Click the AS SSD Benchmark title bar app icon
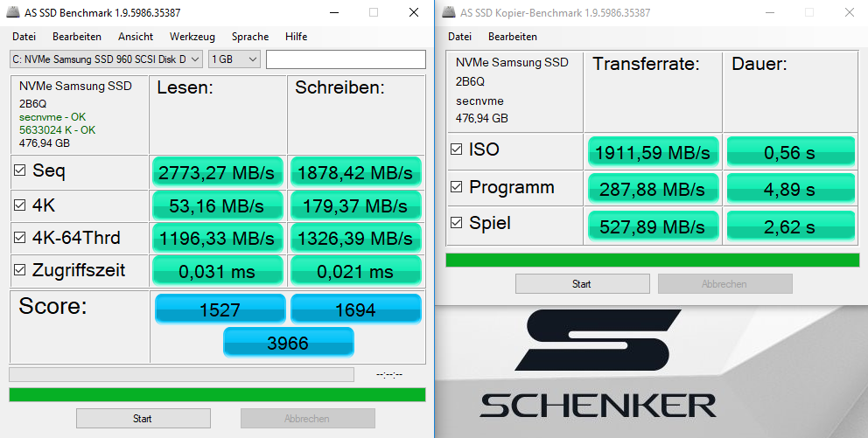The image size is (868, 438). pyautogui.click(x=15, y=12)
